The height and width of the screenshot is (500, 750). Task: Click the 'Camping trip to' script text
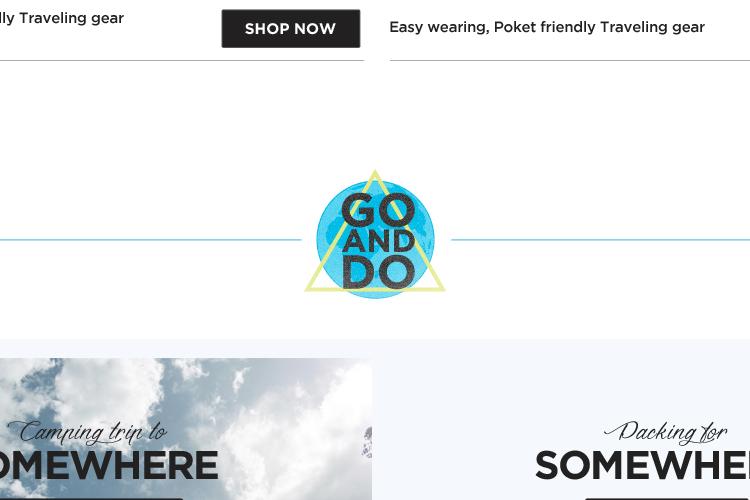88,432
